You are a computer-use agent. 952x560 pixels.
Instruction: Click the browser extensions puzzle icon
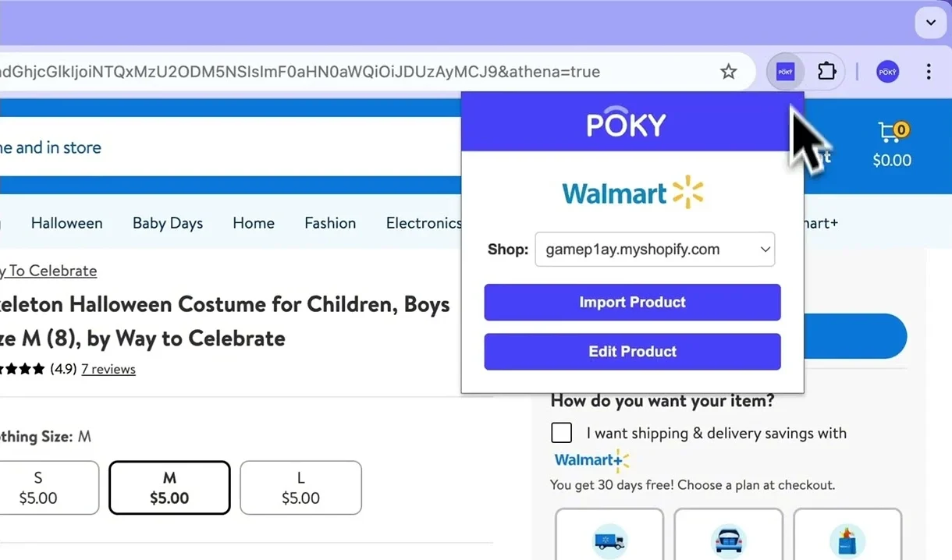tap(826, 71)
